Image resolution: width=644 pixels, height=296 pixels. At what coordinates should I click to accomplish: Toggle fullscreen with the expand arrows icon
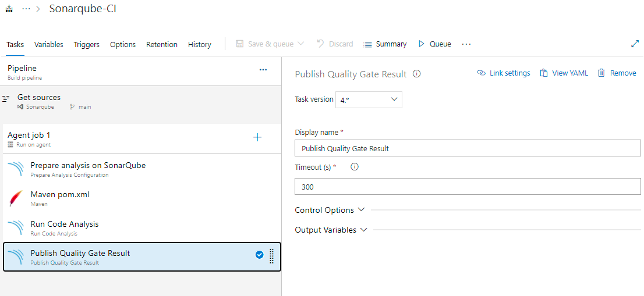coord(635,44)
